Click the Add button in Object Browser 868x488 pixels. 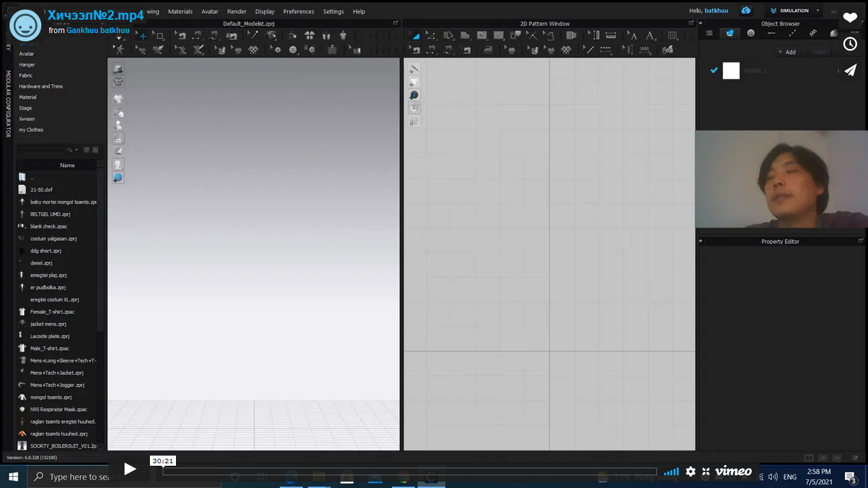(x=787, y=52)
